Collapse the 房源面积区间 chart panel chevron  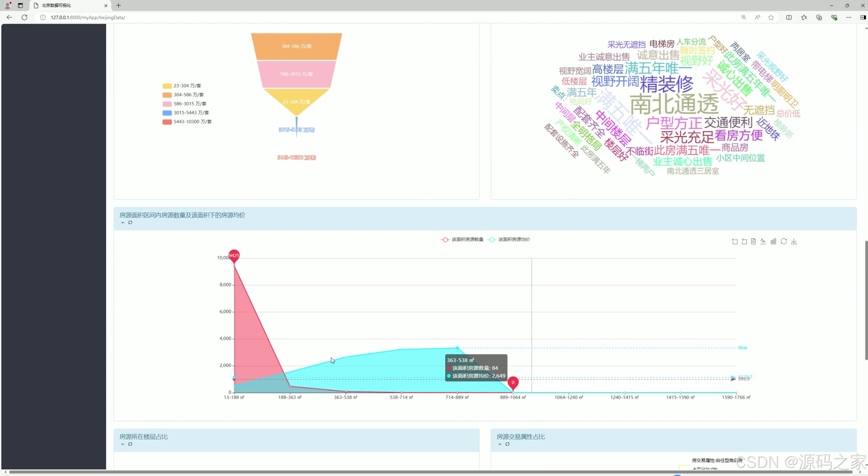point(123,222)
